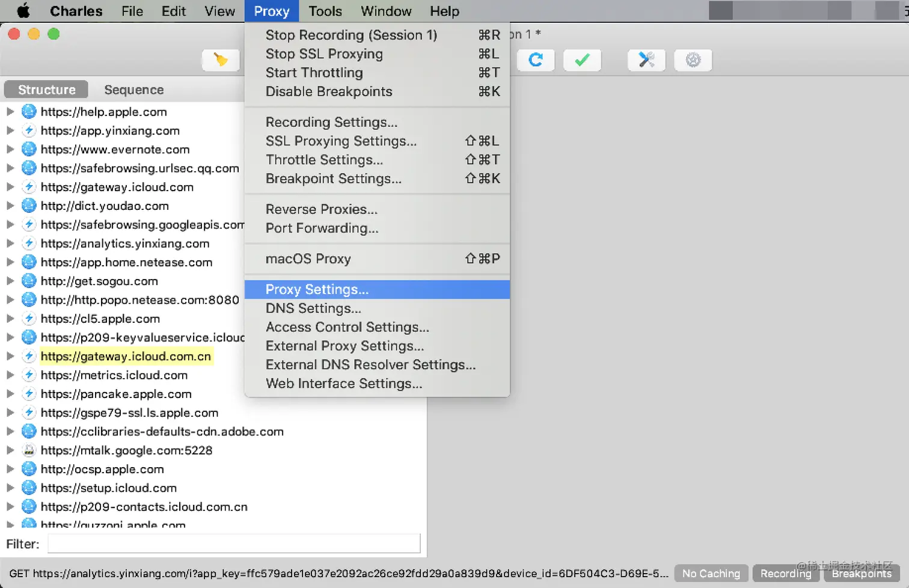Expand the https://gateway.icloud.com tree node
This screenshot has height=588, width=909.
click(x=10, y=187)
